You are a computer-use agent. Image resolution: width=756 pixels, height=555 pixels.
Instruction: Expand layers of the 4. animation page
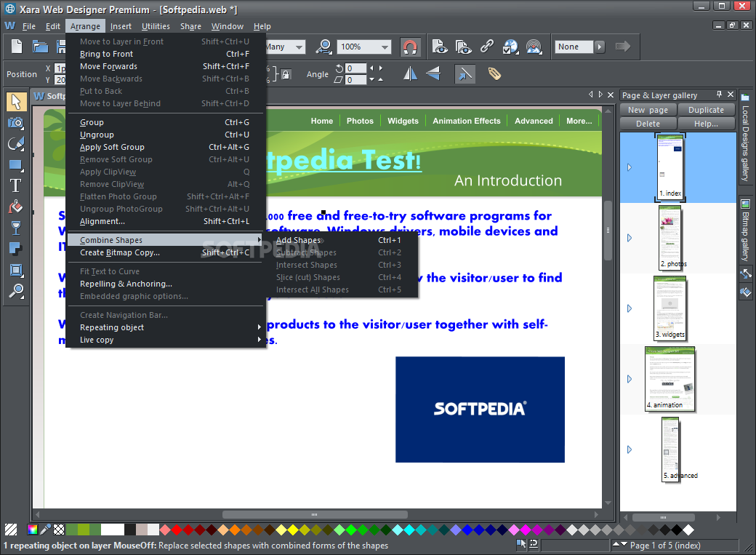pyautogui.click(x=630, y=379)
